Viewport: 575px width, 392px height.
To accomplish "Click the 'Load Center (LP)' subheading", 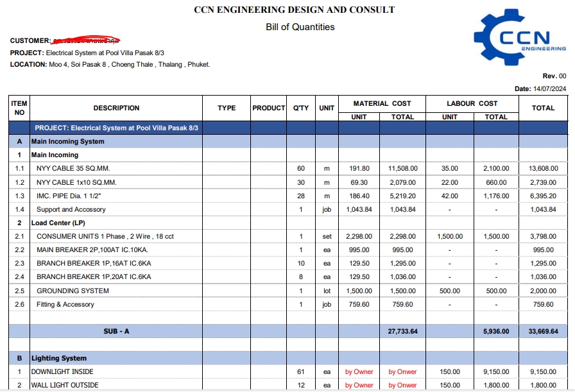I will [x=58, y=223].
